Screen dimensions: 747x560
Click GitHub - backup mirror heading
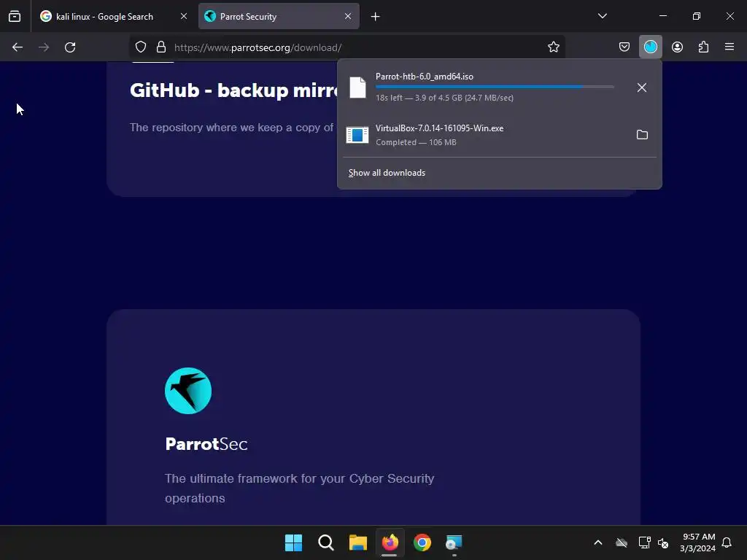tap(233, 90)
